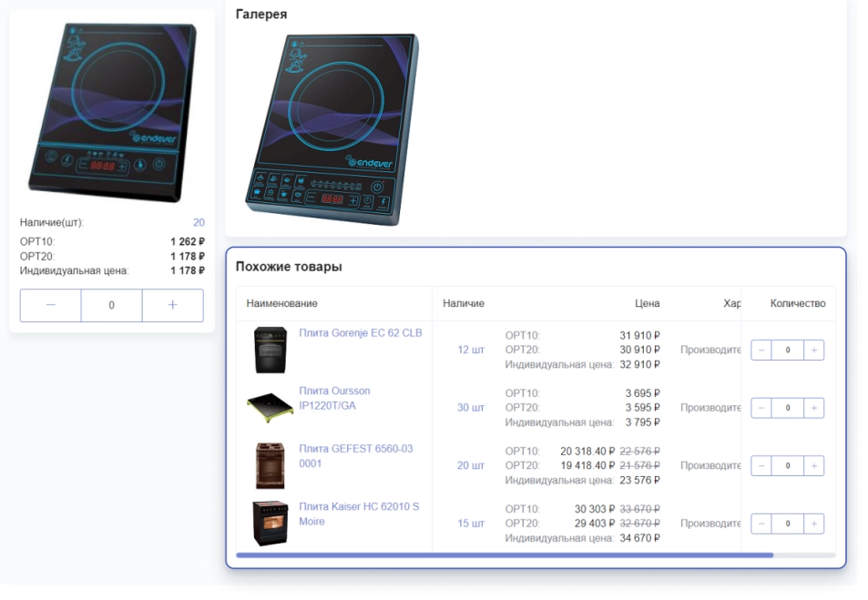
Task: Edit the quantity field in the Oursson row
Action: click(788, 409)
